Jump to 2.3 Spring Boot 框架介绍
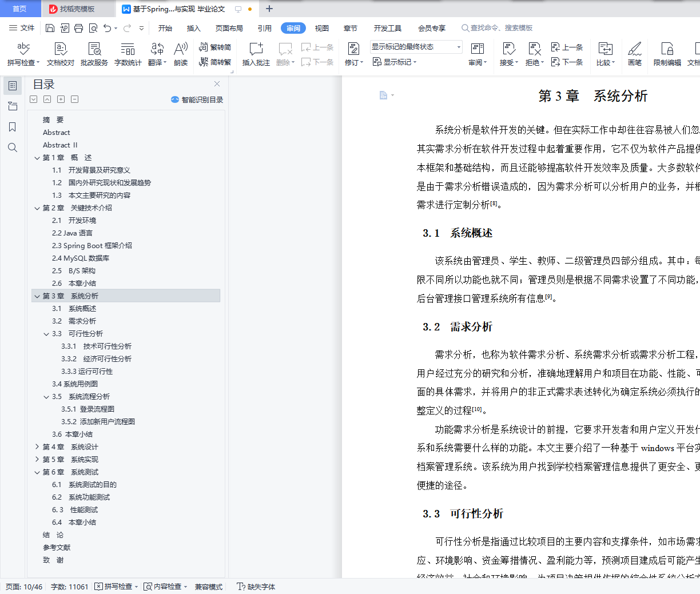 pyautogui.click(x=92, y=246)
